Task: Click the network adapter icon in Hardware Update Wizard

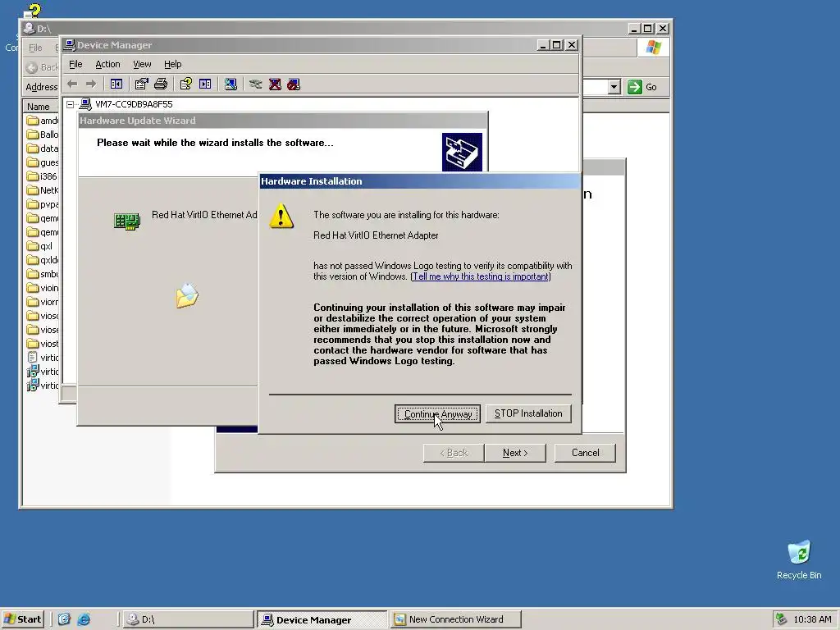Action: (127, 220)
